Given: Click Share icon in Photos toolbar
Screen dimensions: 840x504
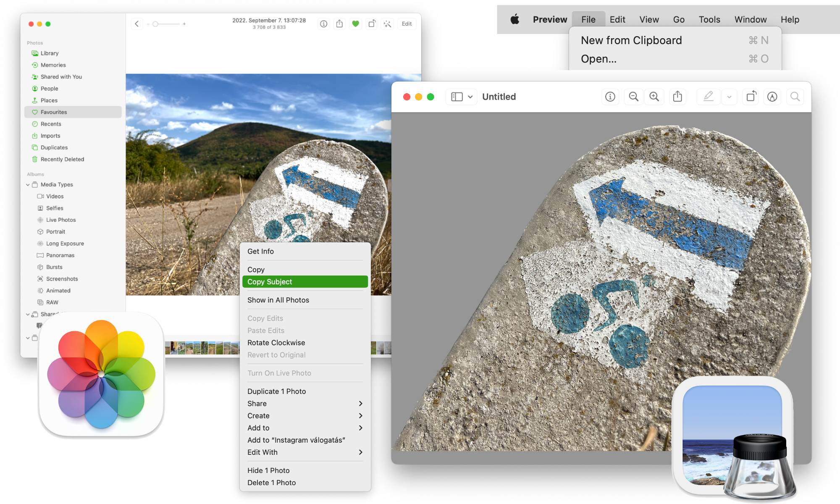Looking at the screenshot, I should tap(339, 24).
